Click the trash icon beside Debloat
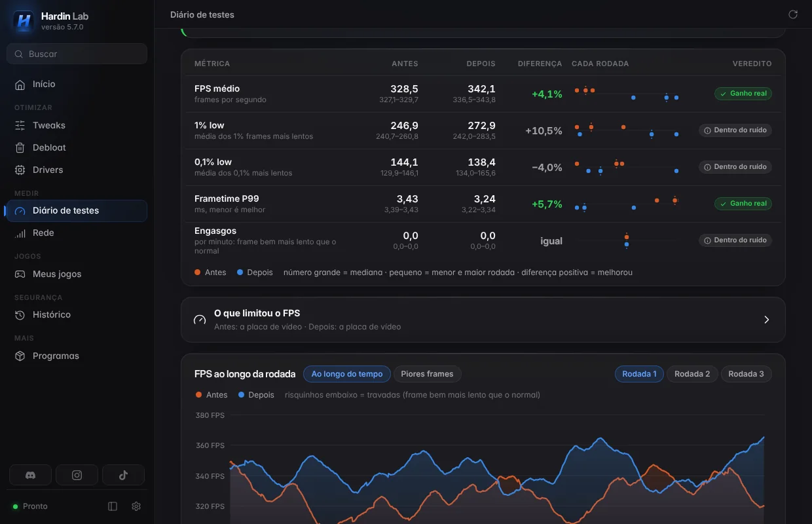 click(20, 147)
